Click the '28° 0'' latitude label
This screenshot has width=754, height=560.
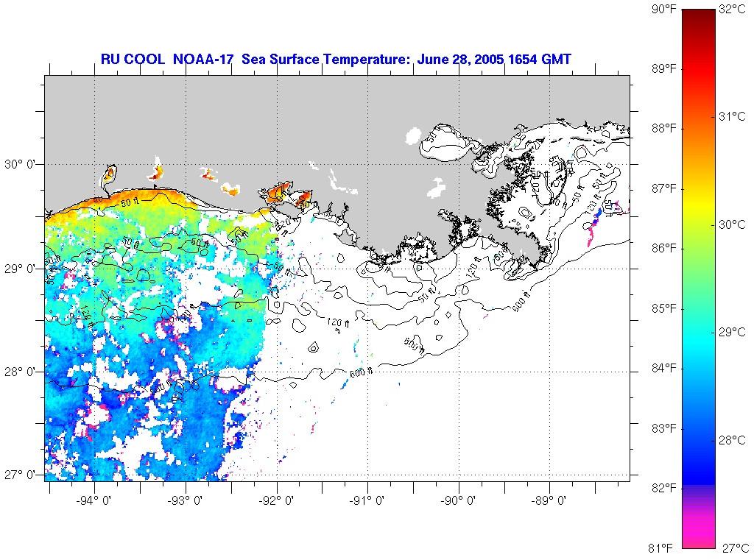point(20,372)
